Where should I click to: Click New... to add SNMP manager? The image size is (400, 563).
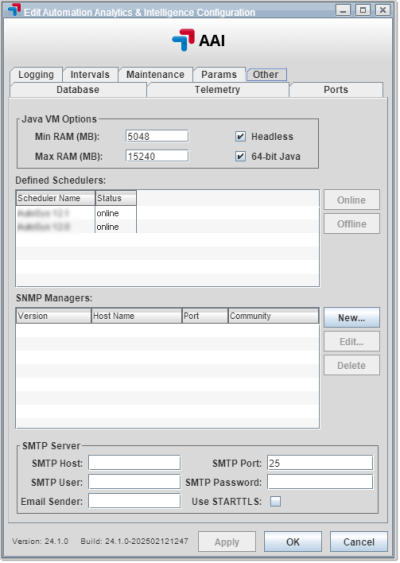click(x=352, y=318)
